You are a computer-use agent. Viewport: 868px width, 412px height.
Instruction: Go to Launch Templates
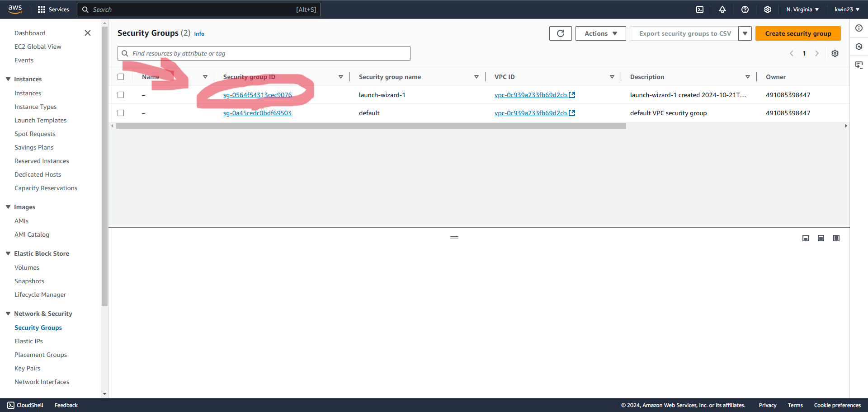(x=40, y=120)
